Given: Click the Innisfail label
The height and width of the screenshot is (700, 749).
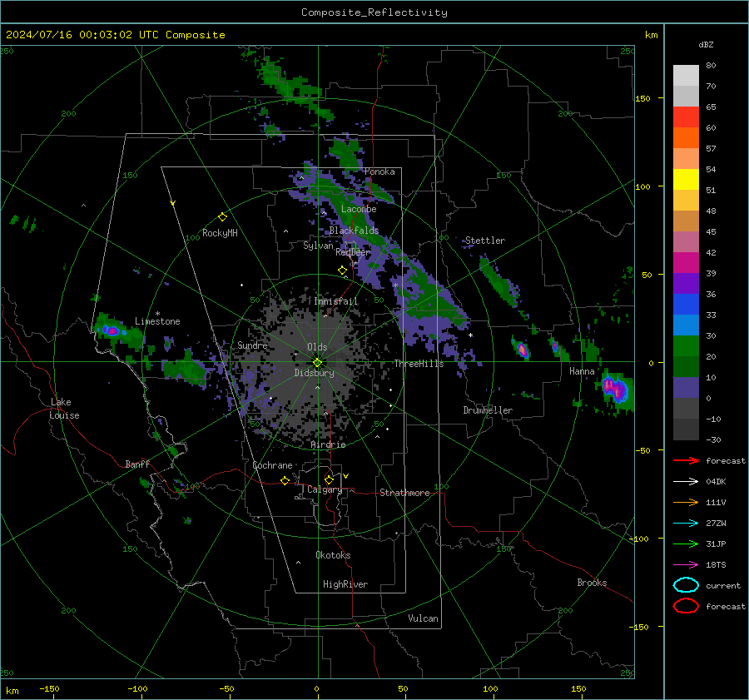Looking at the screenshot, I should coord(336,301).
